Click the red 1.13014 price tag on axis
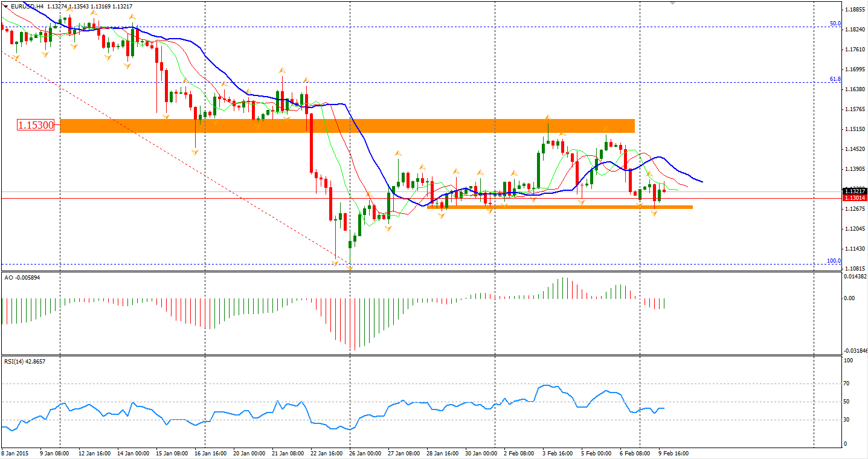This screenshot has width=868, height=459. tap(855, 197)
